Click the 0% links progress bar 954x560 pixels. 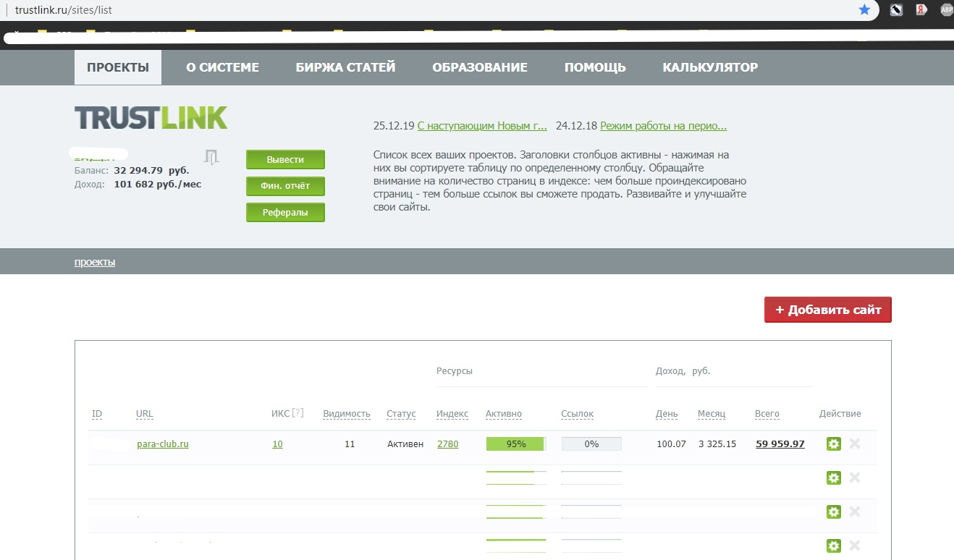(591, 444)
